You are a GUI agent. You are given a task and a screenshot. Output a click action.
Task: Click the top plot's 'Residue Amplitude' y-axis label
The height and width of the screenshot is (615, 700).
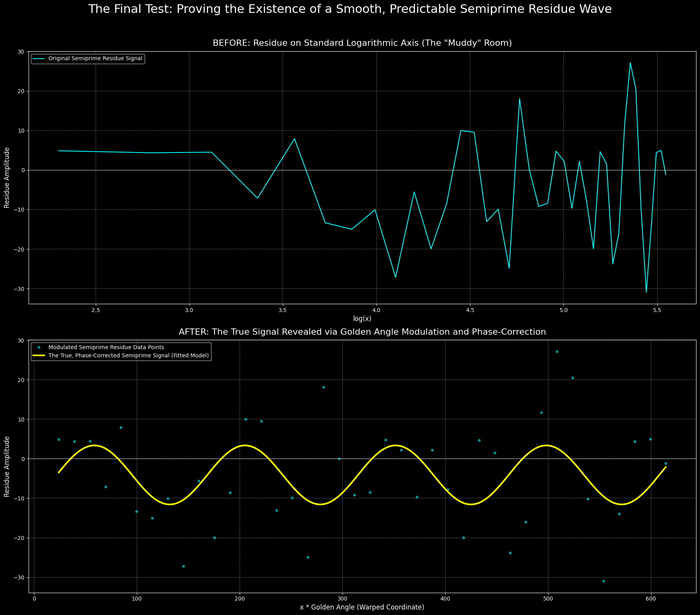(7, 178)
